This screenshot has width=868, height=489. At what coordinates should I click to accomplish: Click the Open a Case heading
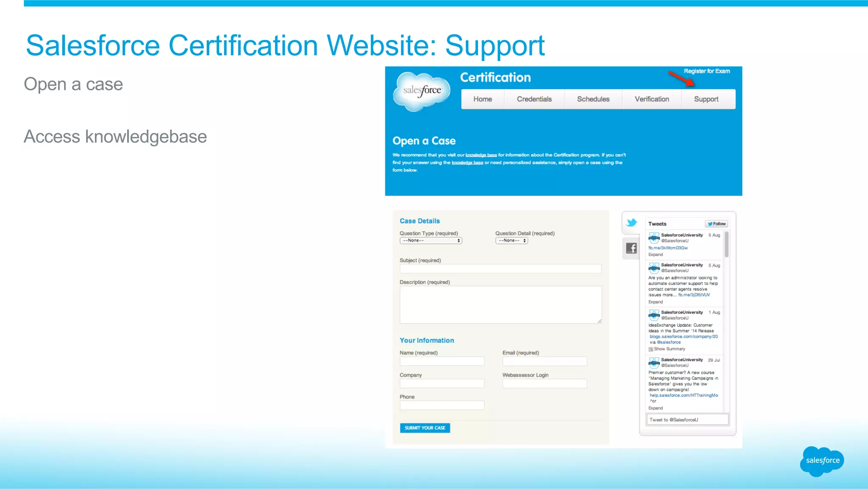[x=424, y=141]
